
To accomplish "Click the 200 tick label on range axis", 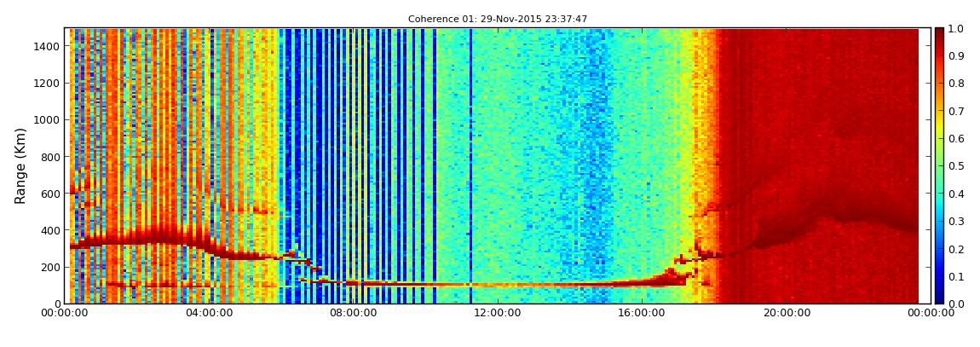I will (50, 267).
